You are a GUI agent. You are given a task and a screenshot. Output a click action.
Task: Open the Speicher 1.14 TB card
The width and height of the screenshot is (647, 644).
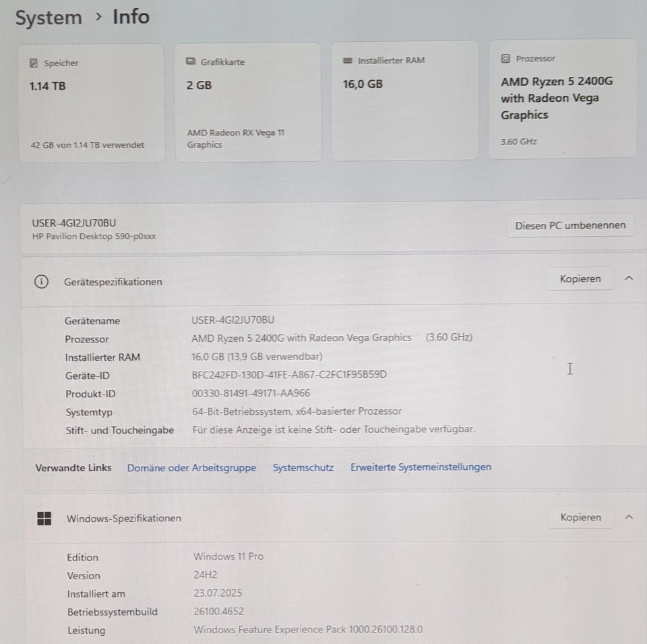tap(92, 101)
